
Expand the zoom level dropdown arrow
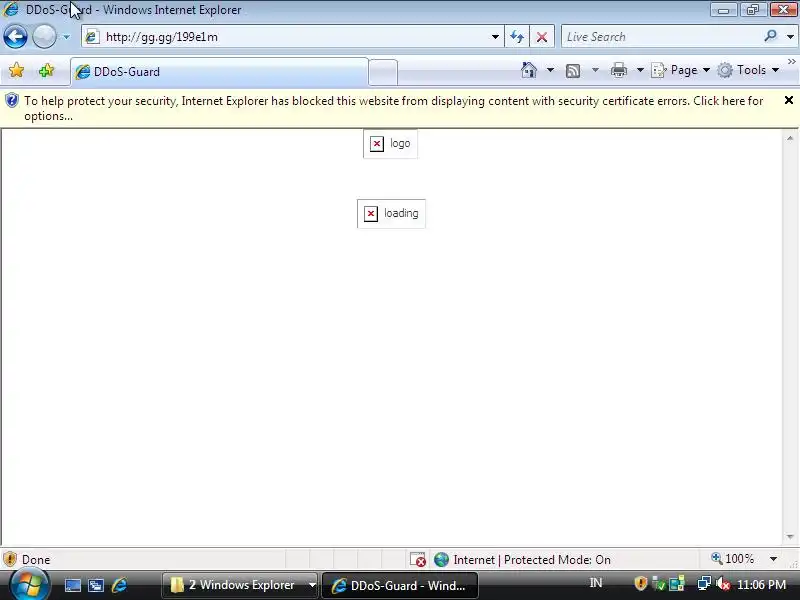(773, 559)
